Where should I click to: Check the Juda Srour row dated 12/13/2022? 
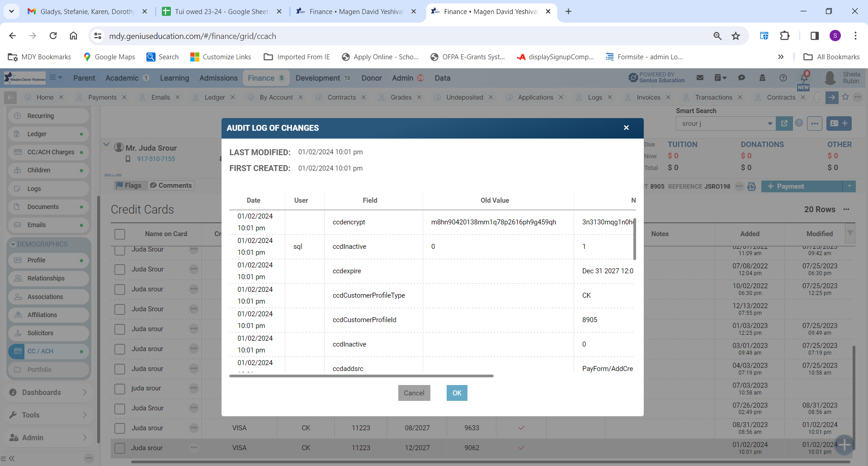[120, 309]
